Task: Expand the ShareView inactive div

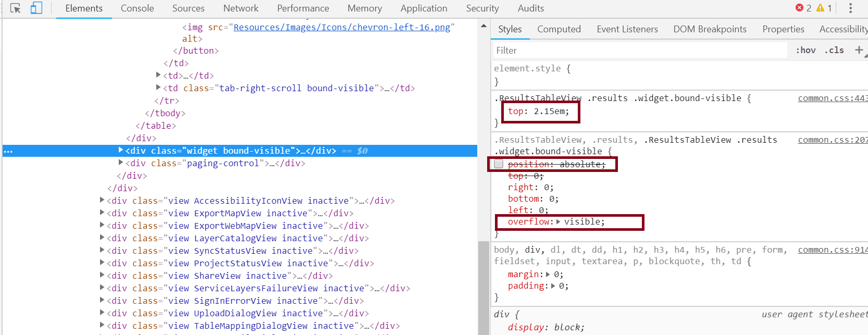Action: coord(102,276)
